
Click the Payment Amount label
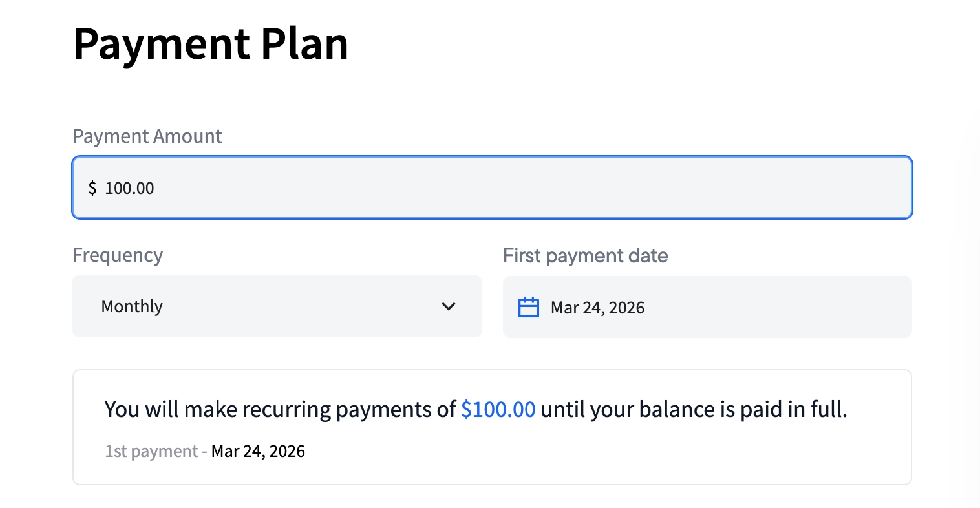click(147, 136)
